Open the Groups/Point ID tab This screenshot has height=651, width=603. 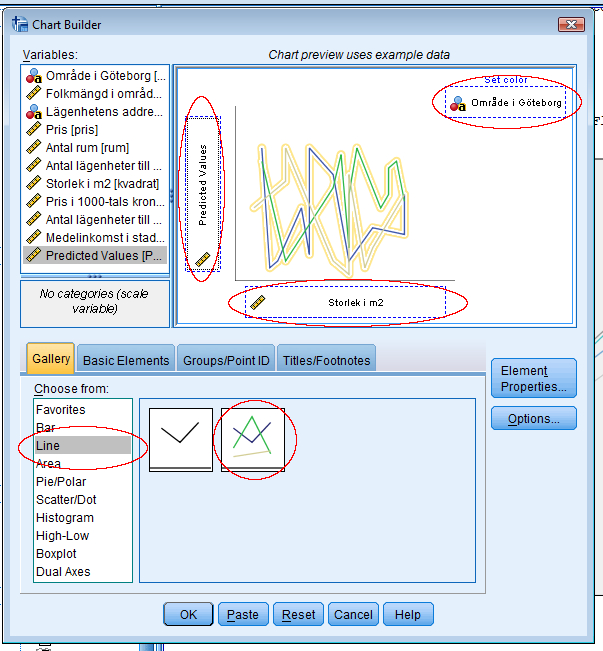click(226, 360)
